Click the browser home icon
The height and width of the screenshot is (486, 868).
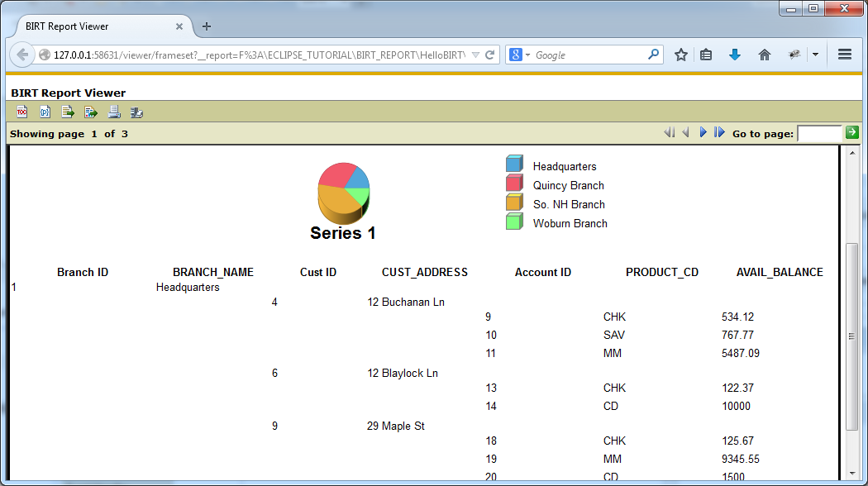tap(765, 55)
